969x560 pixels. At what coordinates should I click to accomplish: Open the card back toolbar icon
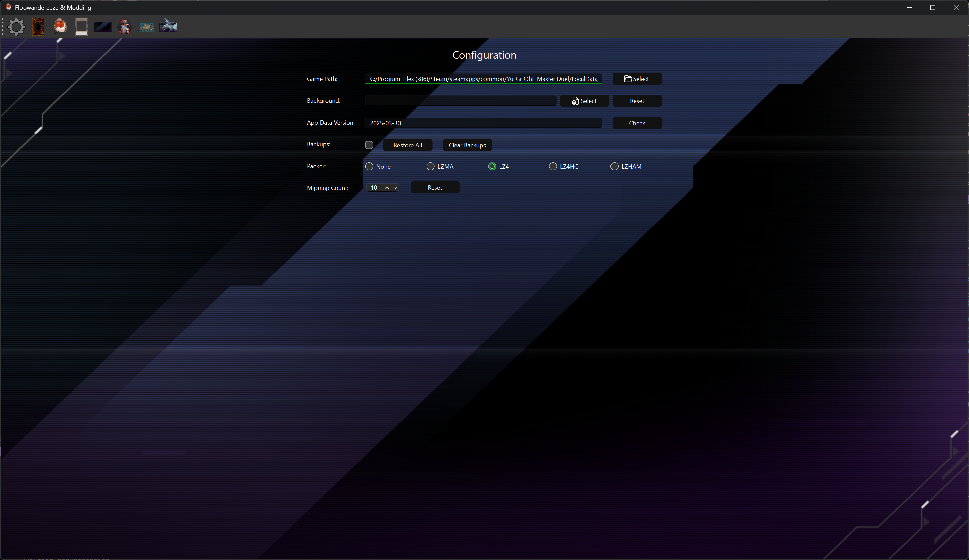(x=38, y=27)
